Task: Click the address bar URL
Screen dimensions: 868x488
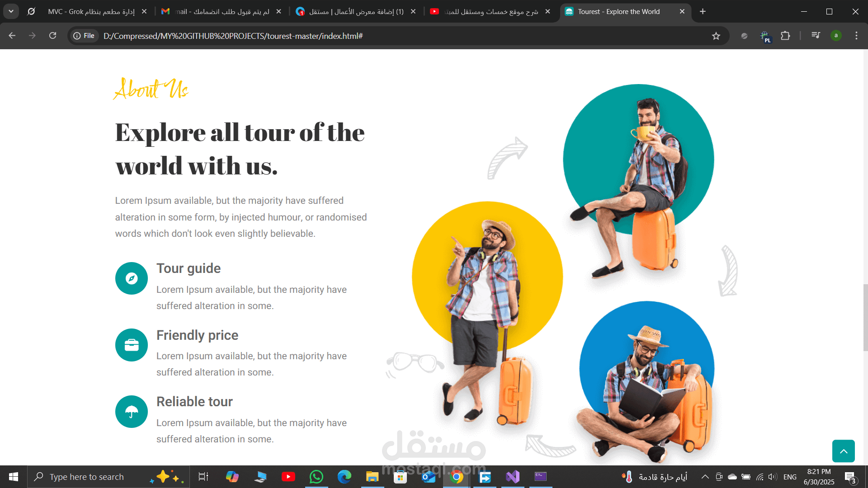Action: (233, 36)
